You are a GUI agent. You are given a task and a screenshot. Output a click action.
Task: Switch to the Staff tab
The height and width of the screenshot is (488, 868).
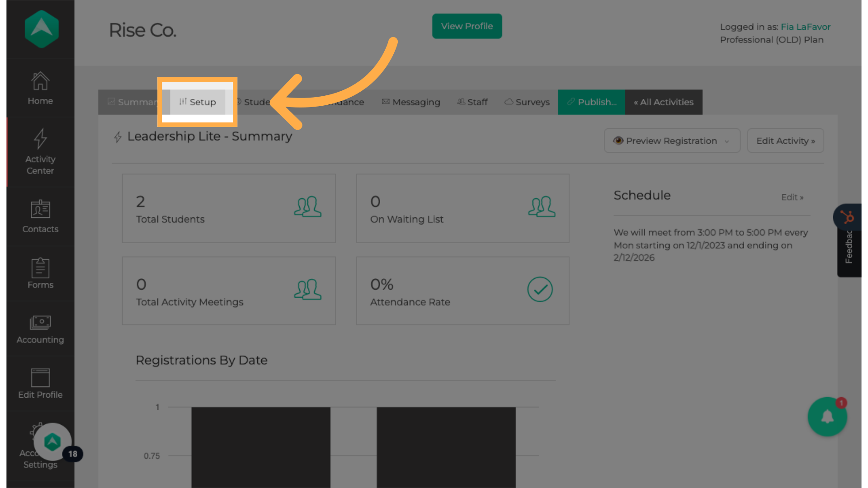coord(472,102)
